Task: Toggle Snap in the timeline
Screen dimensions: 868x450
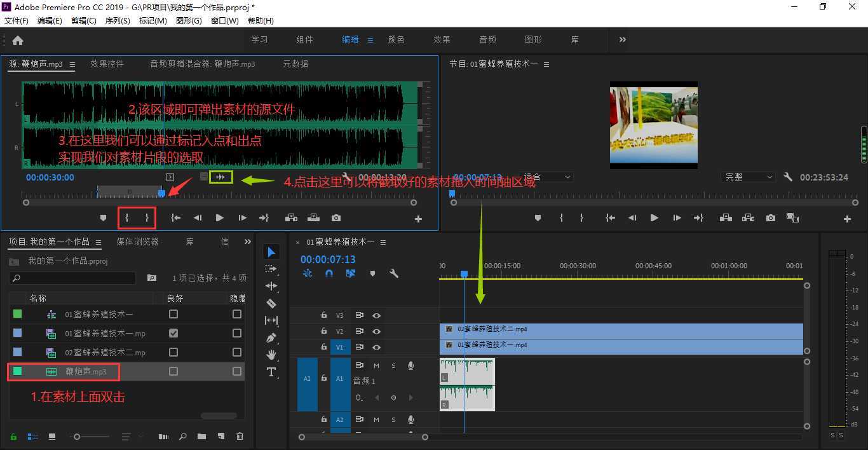Action: pos(329,273)
